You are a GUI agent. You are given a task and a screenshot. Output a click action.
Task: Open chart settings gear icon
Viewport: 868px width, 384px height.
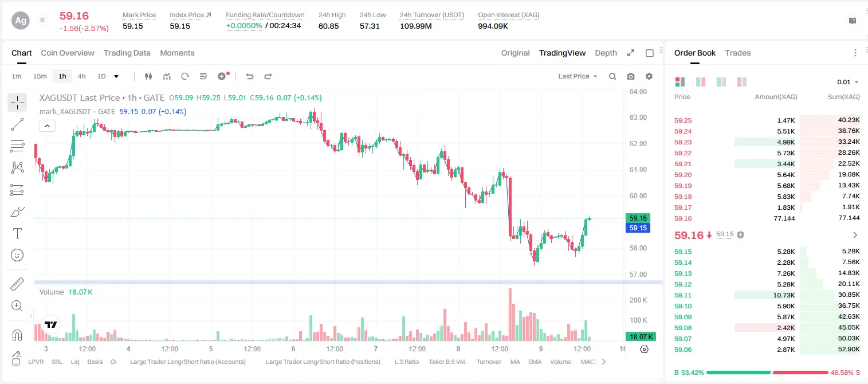(x=649, y=76)
